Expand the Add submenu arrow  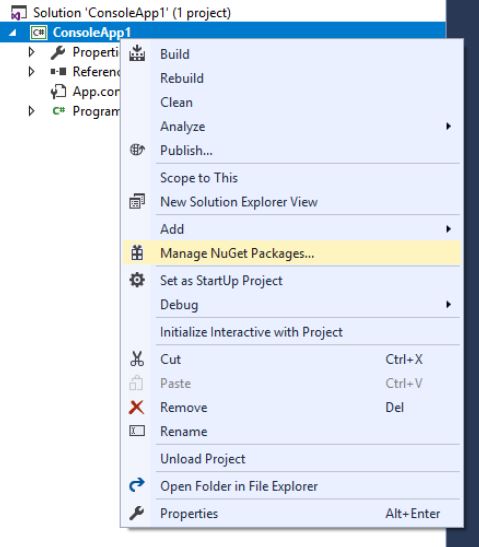click(449, 229)
